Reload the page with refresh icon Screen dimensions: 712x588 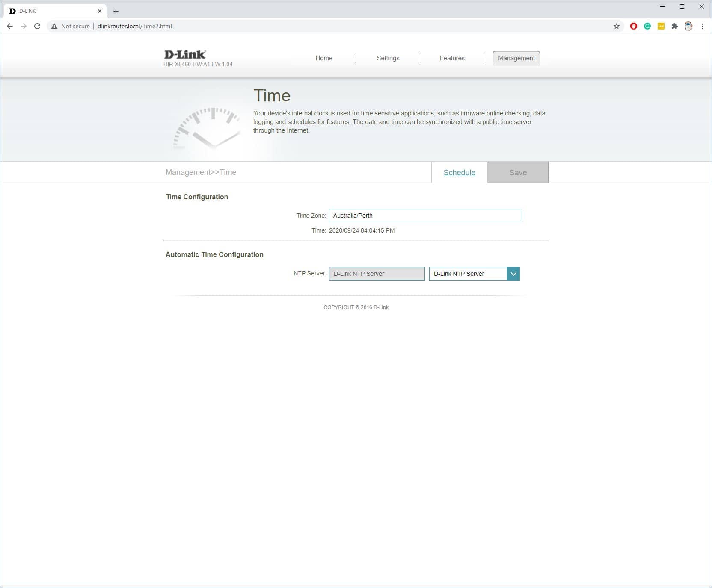pos(37,26)
